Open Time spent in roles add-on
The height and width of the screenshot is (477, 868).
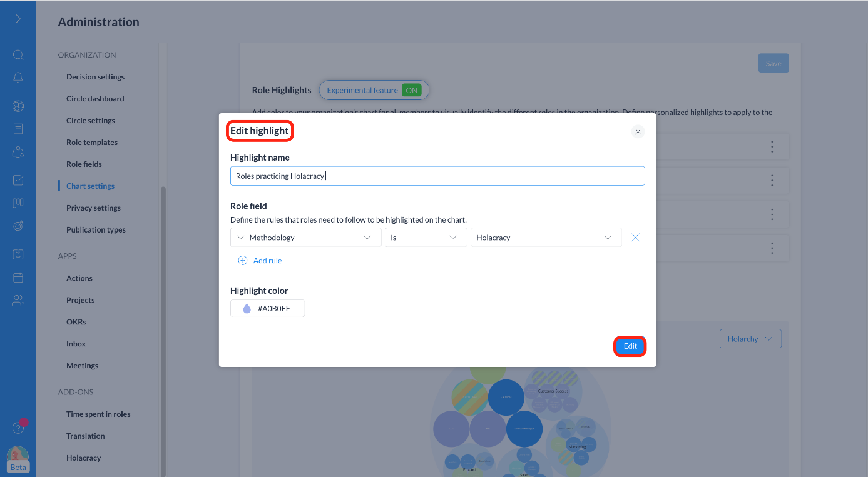(x=98, y=414)
